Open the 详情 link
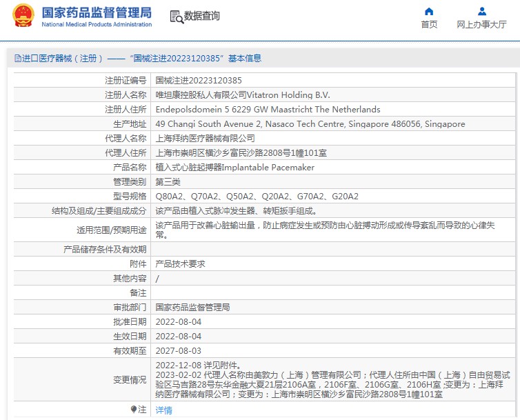Screen dimensions: 520x420 click(x=164, y=410)
